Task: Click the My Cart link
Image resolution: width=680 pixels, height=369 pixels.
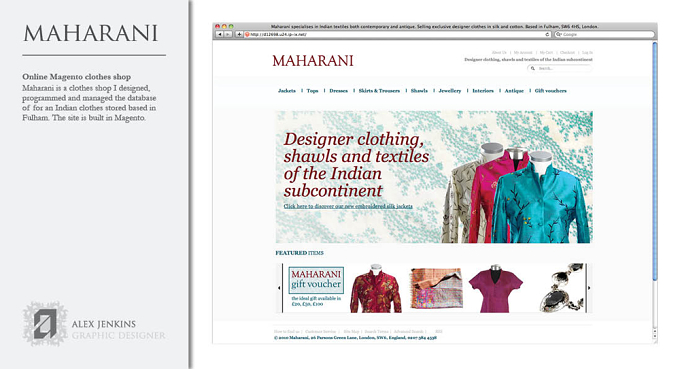Action: coord(546,52)
